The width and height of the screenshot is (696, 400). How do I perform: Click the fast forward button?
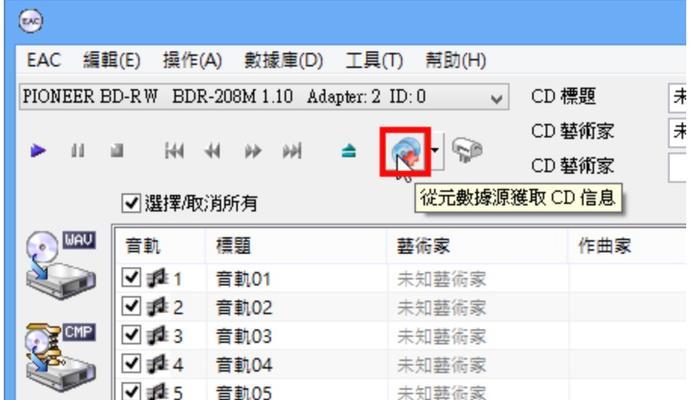[253, 151]
